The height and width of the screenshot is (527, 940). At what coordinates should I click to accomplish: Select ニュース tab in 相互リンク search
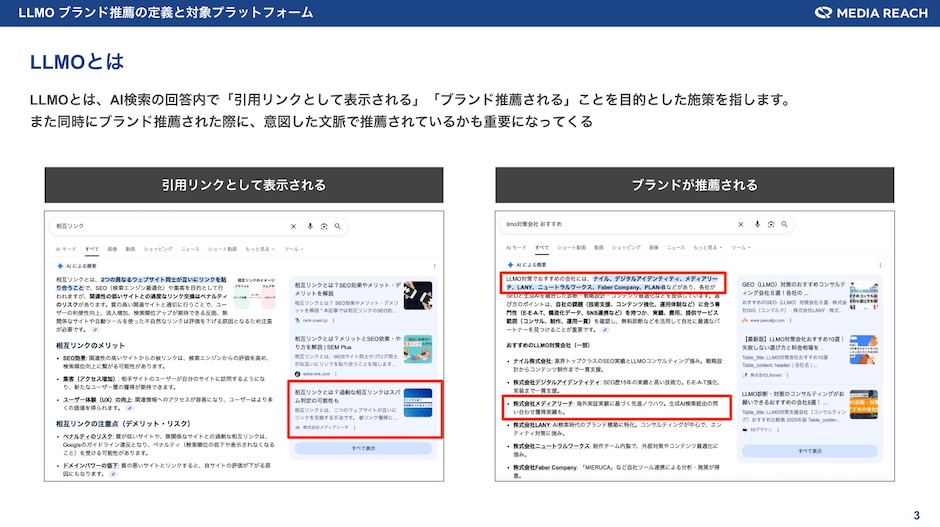(190, 249)
